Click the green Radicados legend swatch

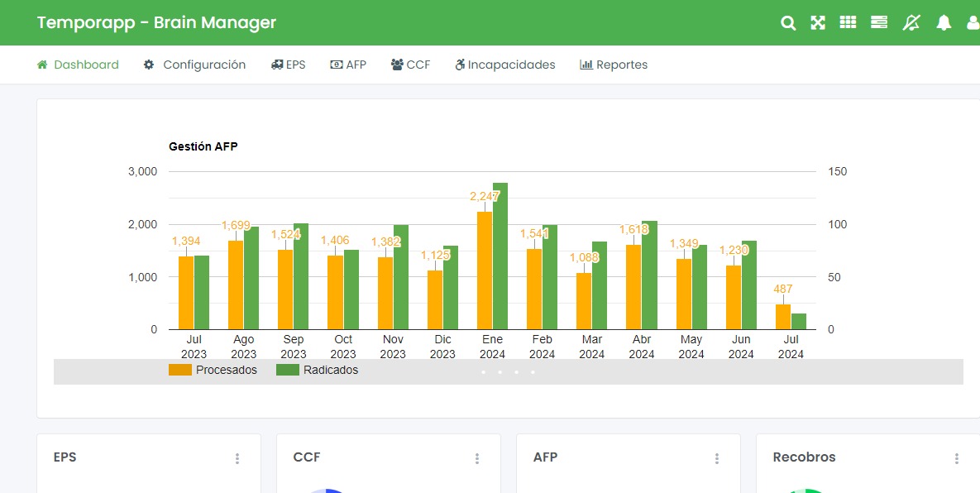pyautogui.click(x=288, y=370)
